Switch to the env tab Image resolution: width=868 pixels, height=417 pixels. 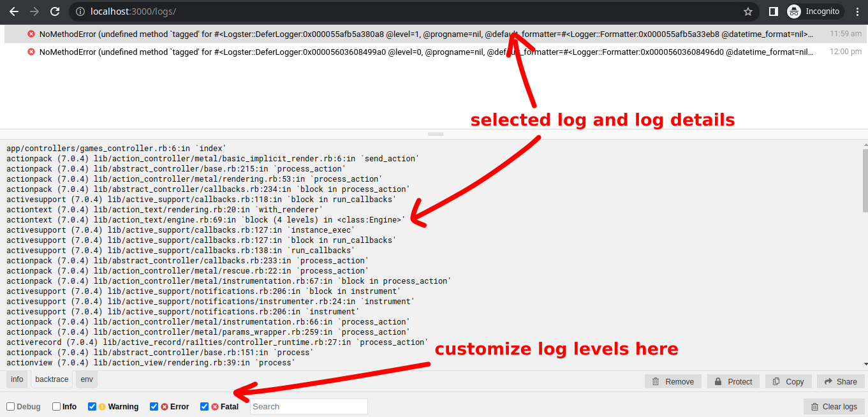pos(86,379)
